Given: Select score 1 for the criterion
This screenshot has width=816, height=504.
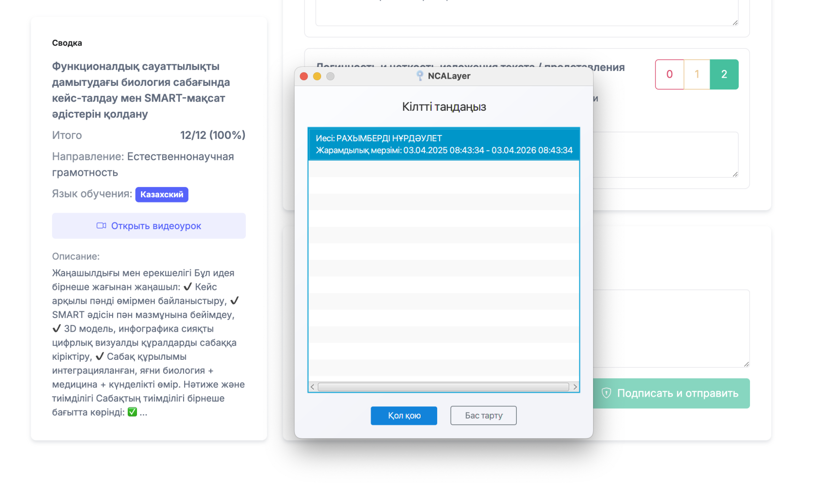Looking at the screenshot, I should pyautogui.click(x=697, y=74).
